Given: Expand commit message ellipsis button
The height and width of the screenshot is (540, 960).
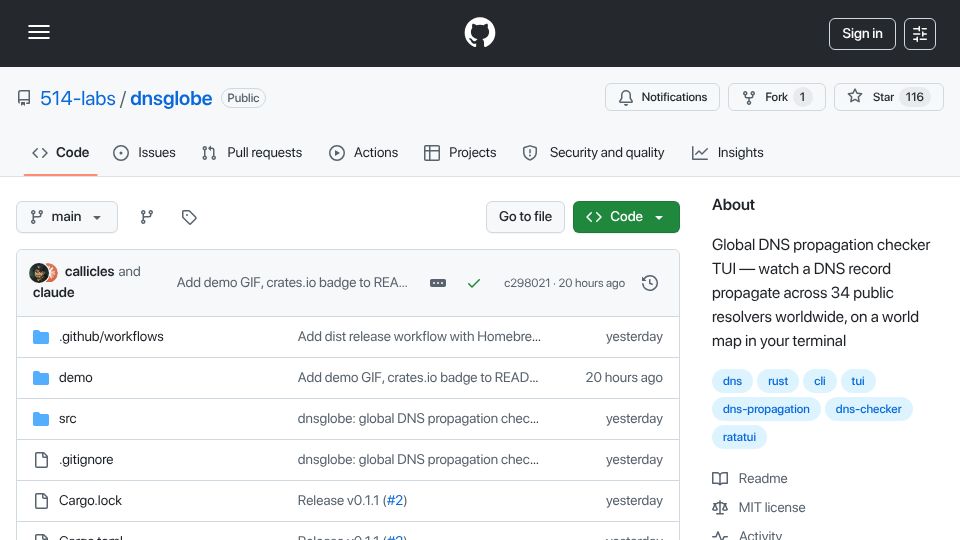Looking at the screenshot, I should click(x=438, y=283).
